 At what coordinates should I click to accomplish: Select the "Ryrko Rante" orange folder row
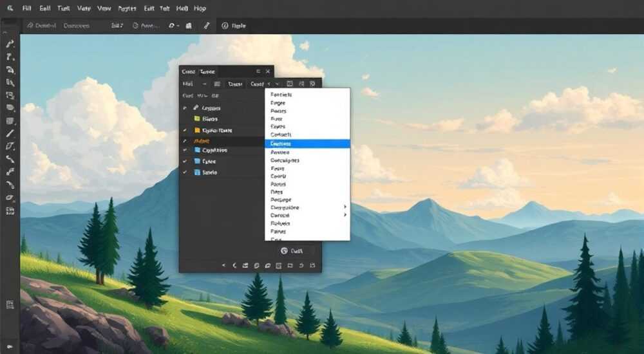pyautogui.click(x=223, y=131)
